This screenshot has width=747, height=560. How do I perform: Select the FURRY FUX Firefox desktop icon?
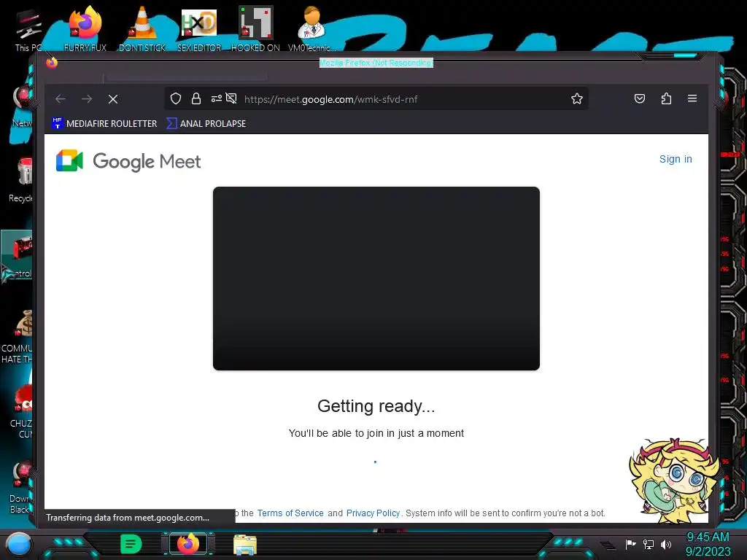(x=85, y=28)
